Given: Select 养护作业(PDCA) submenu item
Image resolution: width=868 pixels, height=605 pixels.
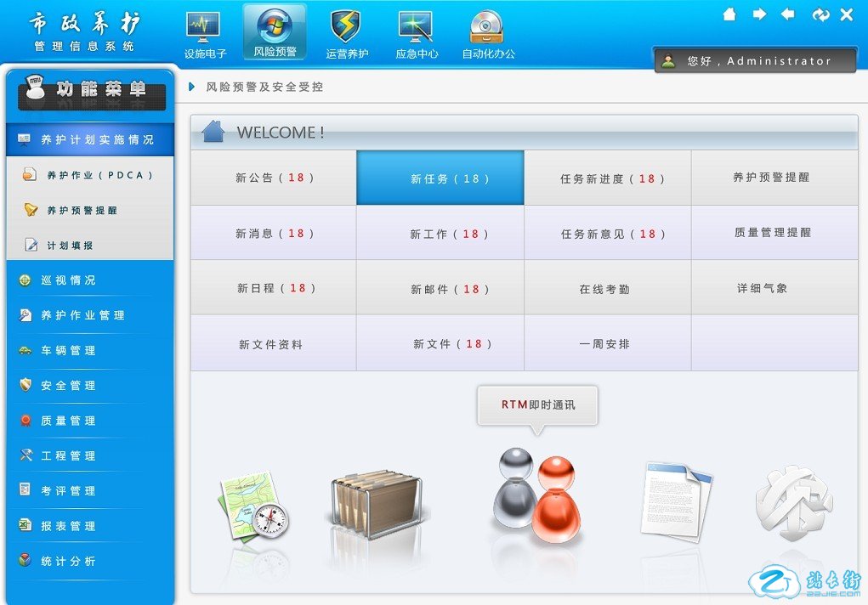Looking at the screenshot, I should [99, 175].
